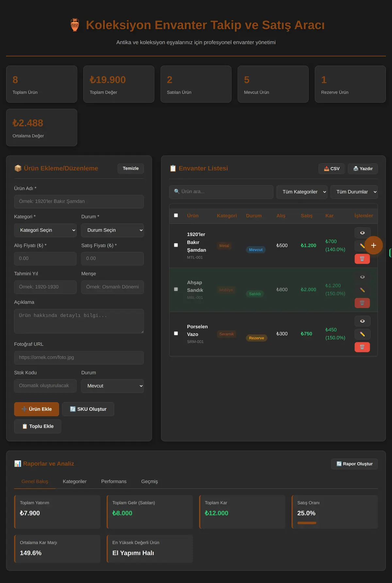View details of Ahşap Sandık
This screenshot has height=583, width=392.
362,277
